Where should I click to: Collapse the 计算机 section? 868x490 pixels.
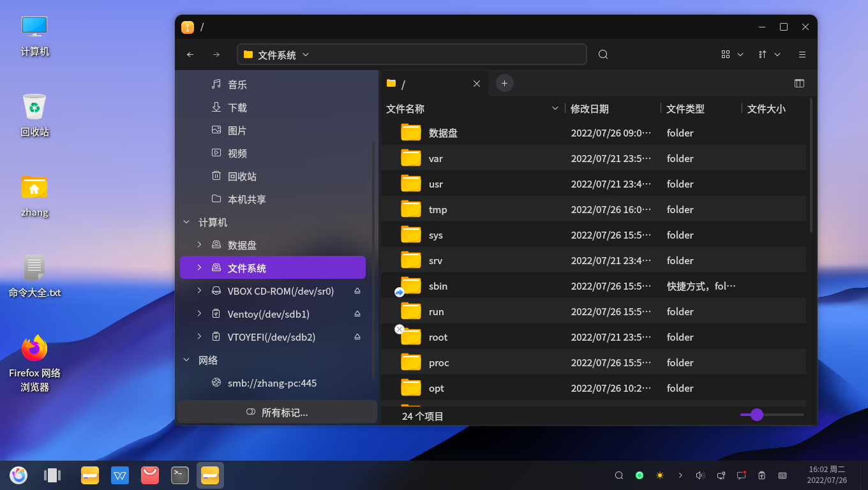point(186,222)
